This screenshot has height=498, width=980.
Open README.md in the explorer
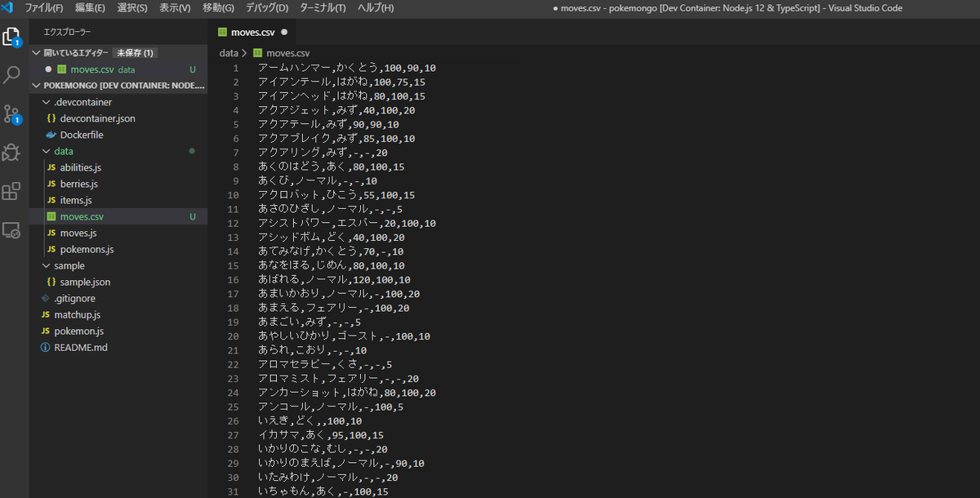[x=118, y=347]
